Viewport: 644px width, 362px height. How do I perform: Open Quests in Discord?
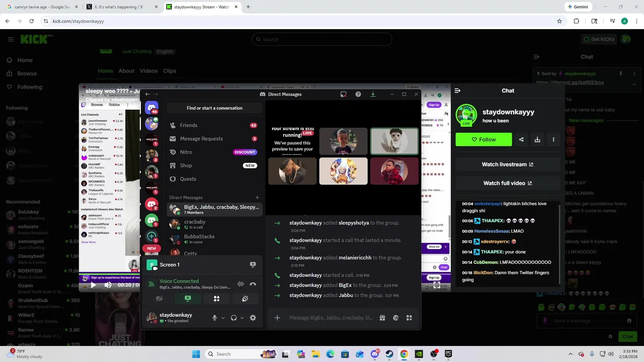click(x=214, y=179)
